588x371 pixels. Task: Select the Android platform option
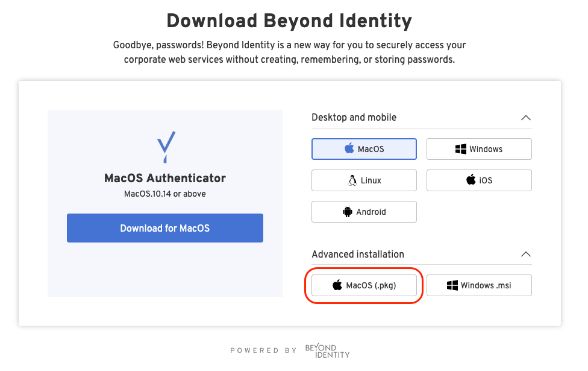pos(364,211)
